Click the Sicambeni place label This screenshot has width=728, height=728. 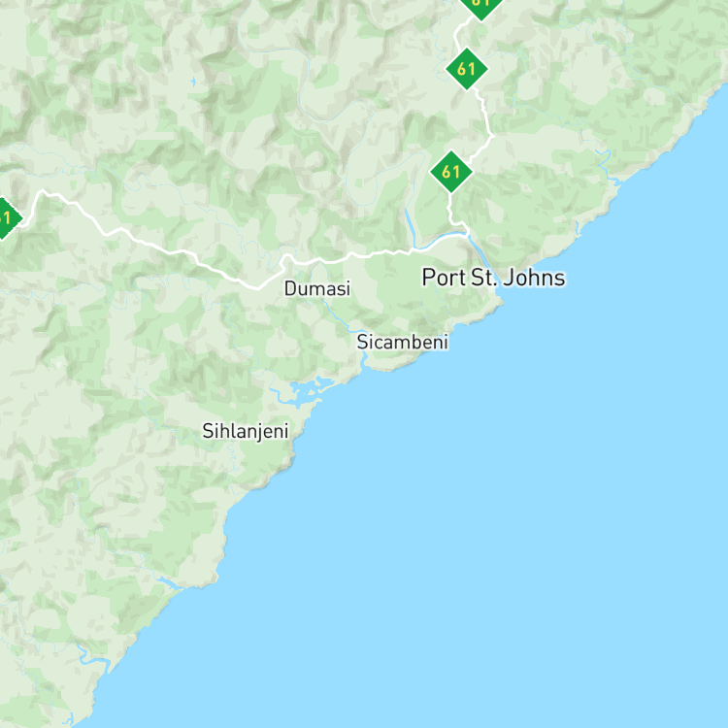[403, 342]
